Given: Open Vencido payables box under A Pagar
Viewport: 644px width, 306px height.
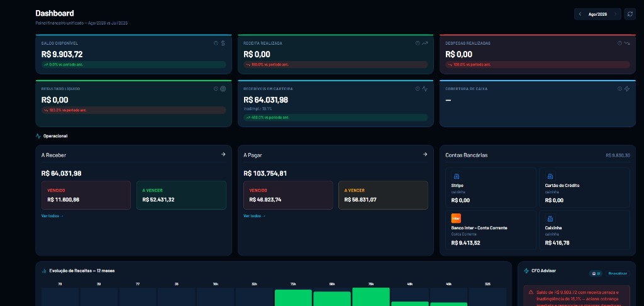Looking at the screenshot, I should pyautogui.click(x=288, y=195).
